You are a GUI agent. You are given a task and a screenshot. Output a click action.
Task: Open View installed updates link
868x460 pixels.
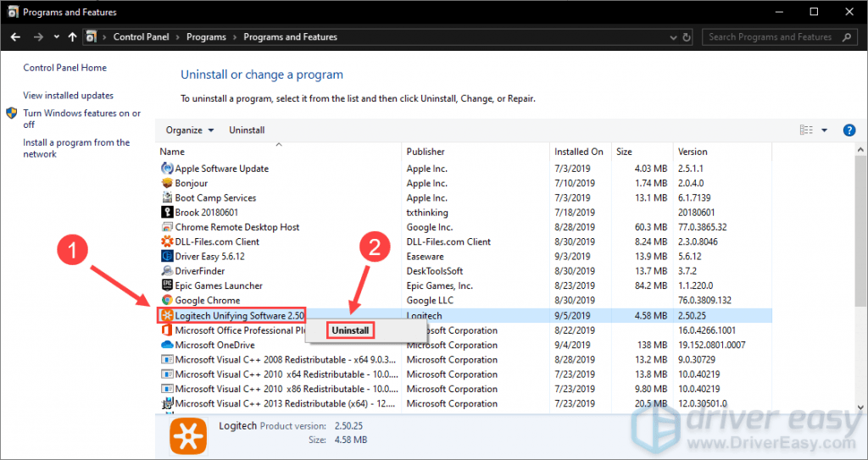pyautogui.click(x=68, y=96)
